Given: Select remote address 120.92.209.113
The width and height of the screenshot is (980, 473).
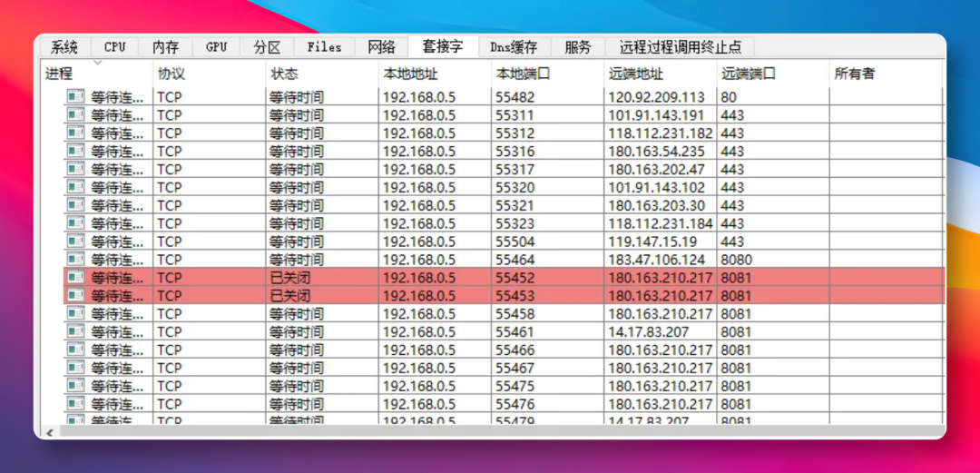Looking at the screenshot, I should (x=656, y=97).
